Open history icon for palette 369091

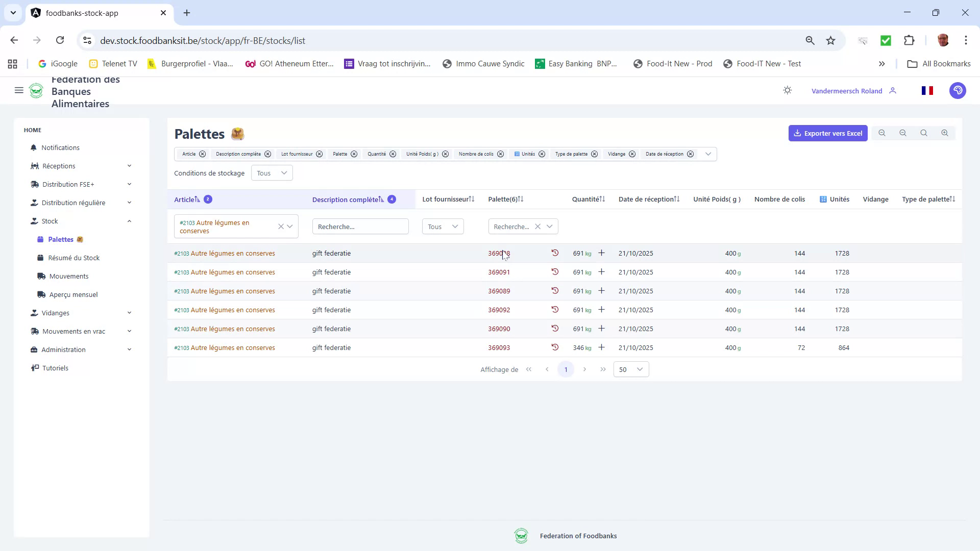click(x=555, y=272)
